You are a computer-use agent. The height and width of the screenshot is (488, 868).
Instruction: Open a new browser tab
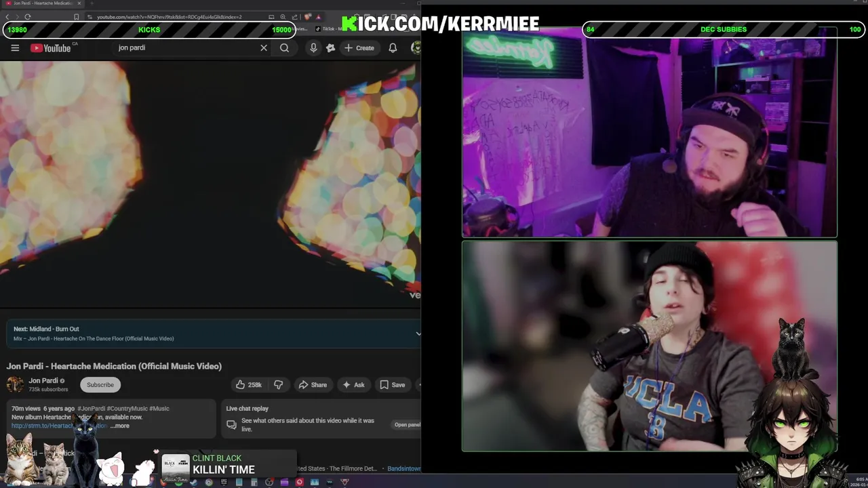92,3
